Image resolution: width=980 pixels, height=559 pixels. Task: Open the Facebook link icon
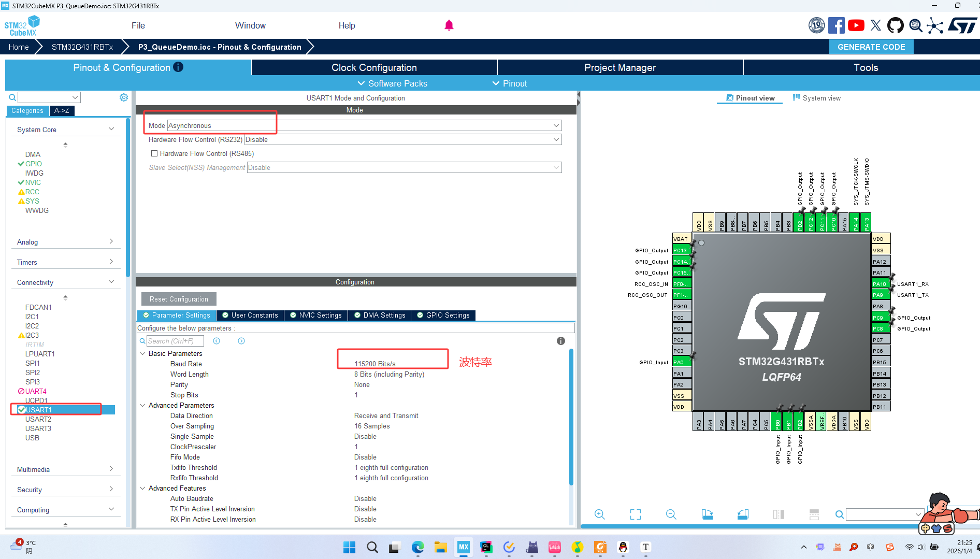coord(836,25)
